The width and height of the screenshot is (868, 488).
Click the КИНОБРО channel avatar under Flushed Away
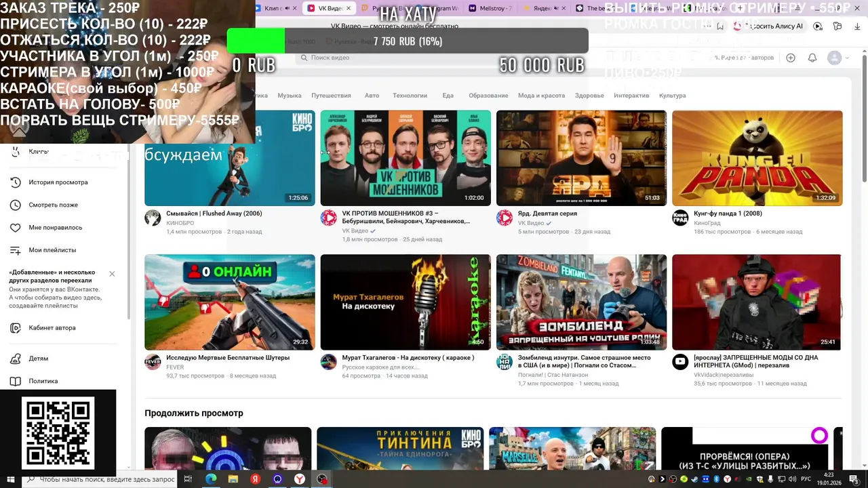(153, 218)
